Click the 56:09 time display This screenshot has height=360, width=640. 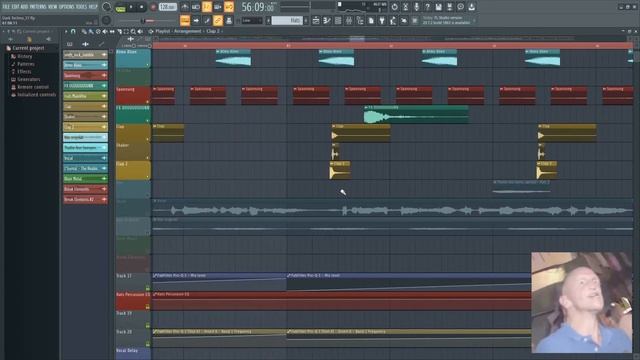click(258, 7)
